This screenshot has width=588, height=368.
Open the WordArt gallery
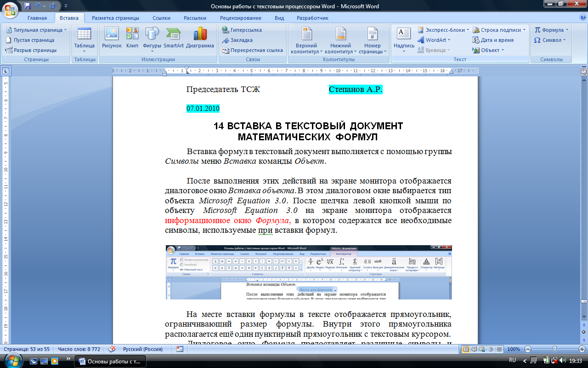(435, 40)
